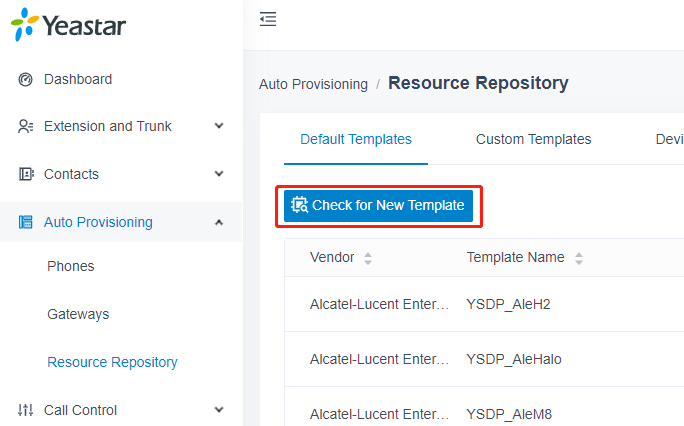Viewport: 684px width, 426px height.
Task: Switch to the Custom Templates tab
Action: (x=533, y=139)
